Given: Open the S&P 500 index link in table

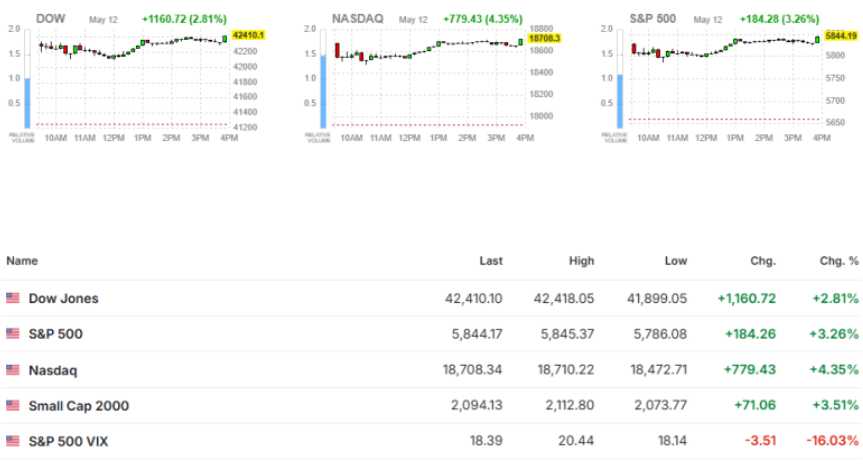Looking at the screenshot, I should coord(56,334).
